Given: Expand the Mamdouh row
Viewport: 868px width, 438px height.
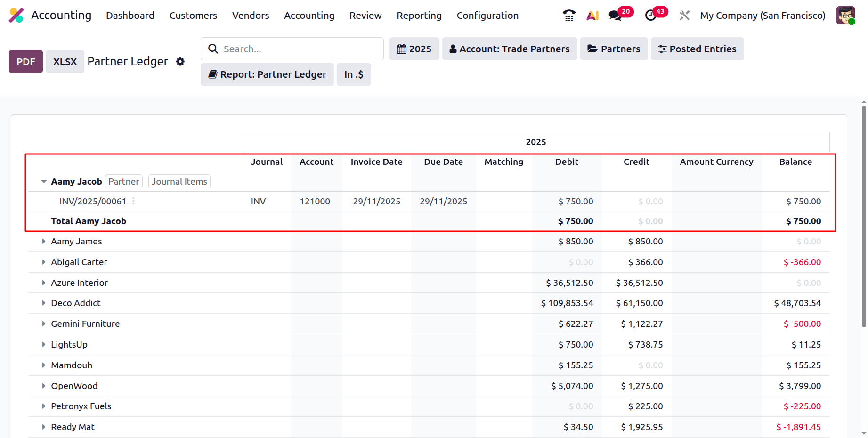Looking at the screenshot, I should [x=44, y=365].
